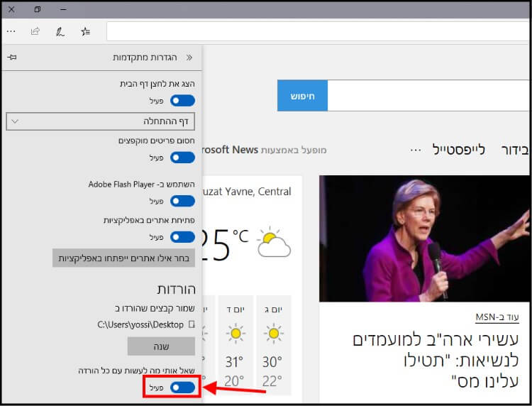Expand more news categories ellipsis
Screen dimensions: 532x406
coord(416,150)
